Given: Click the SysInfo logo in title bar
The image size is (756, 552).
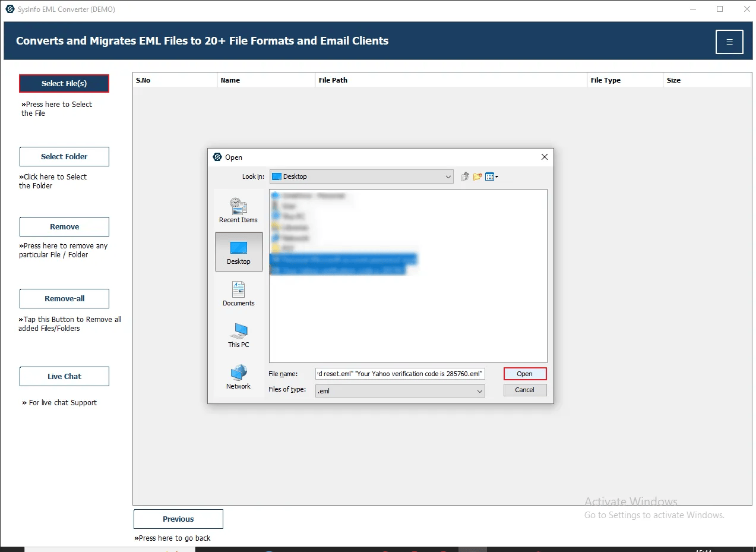Looking at the screenshot, I should (x=10, y=10).
